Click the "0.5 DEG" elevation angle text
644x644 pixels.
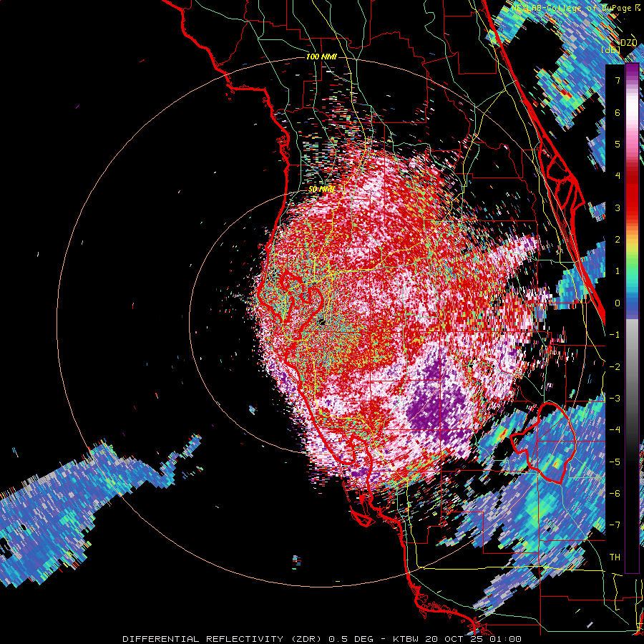(351, 639)
